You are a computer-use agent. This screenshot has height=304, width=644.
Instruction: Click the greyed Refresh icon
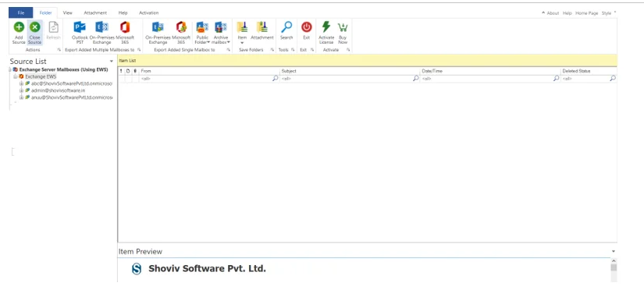53,27
